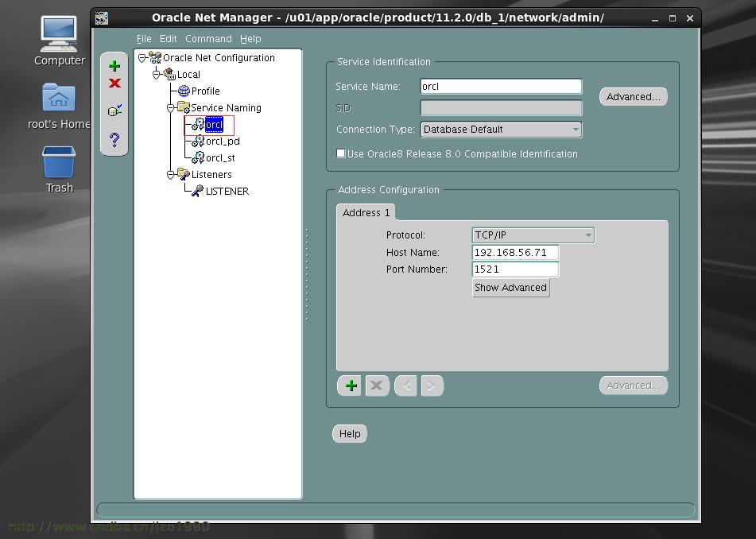756x539 pixels.
Task: Select the Address 1 tab
Action: (x=366, y=212)
